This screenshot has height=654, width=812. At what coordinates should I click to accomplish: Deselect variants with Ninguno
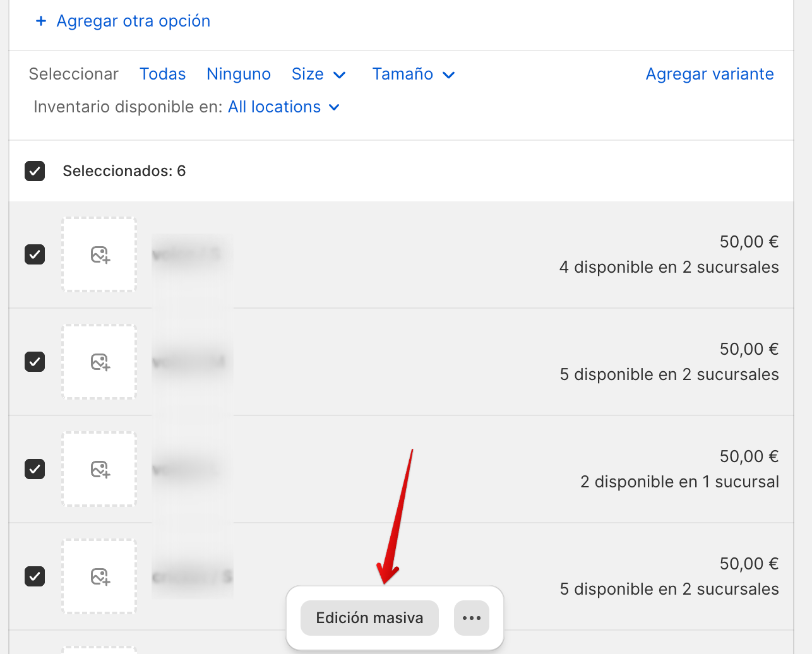pos(239,74)
